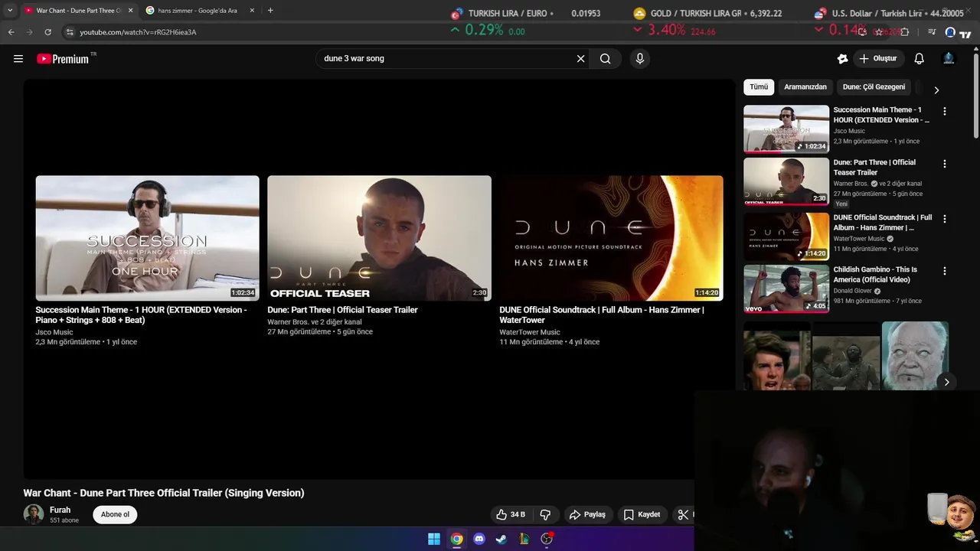Go back with browser back arrow
The image size is (980, 551).
point(11,32)
